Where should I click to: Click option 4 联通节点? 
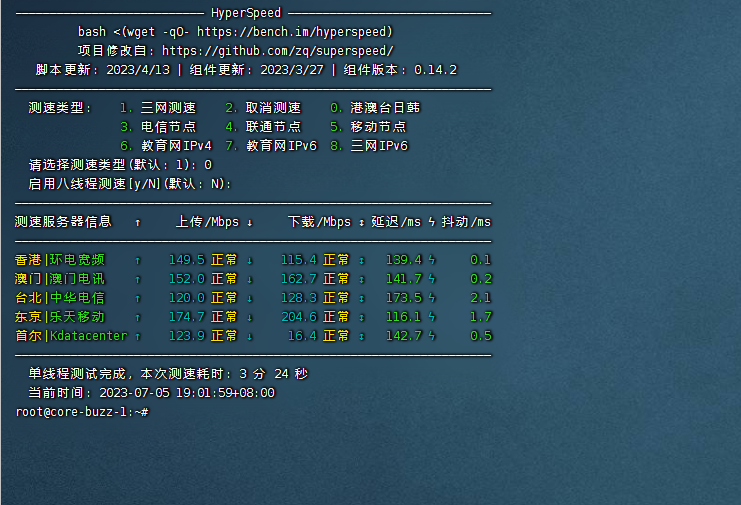[263, 127]
